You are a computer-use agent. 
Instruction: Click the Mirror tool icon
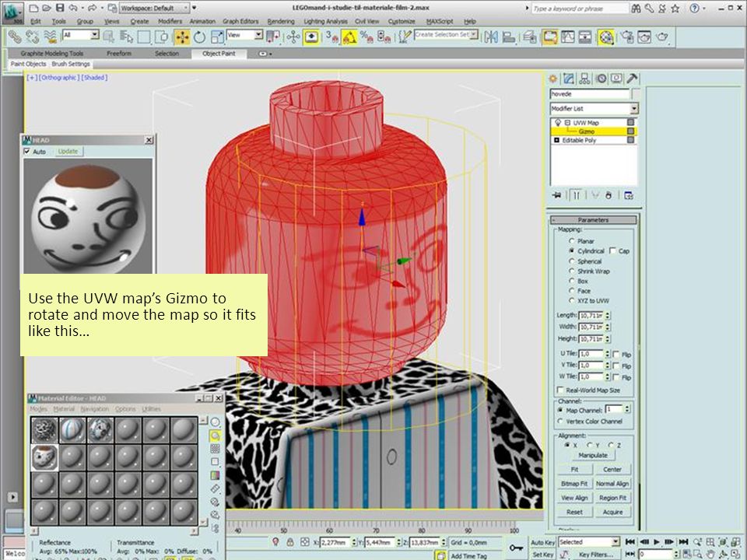tap(491, 37)
